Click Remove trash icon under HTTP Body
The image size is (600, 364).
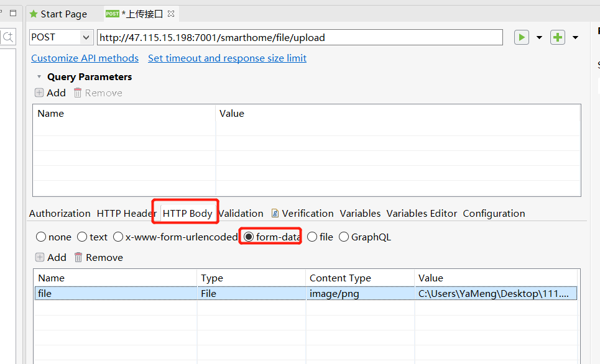pyautogui.click(x=78, y=257)
